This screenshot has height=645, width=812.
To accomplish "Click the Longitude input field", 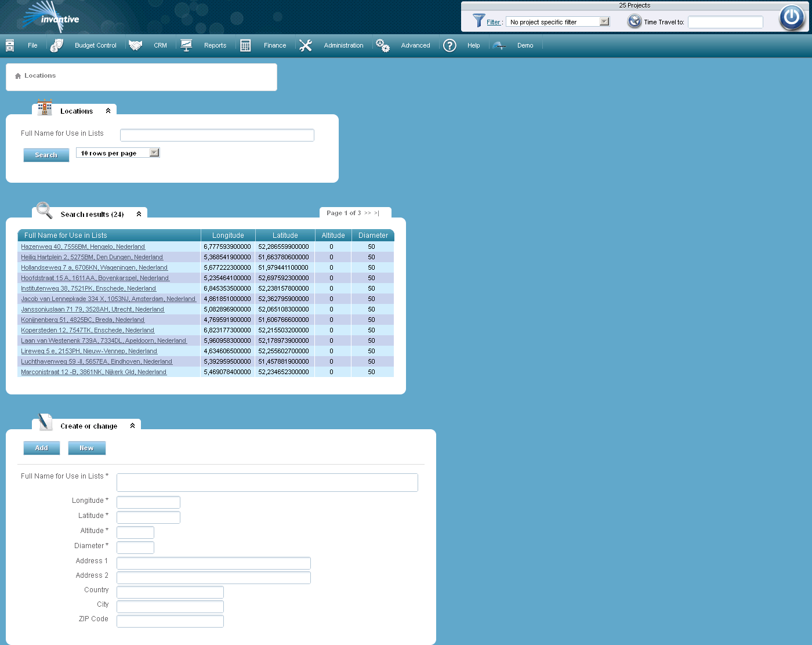I will [148, 502].
